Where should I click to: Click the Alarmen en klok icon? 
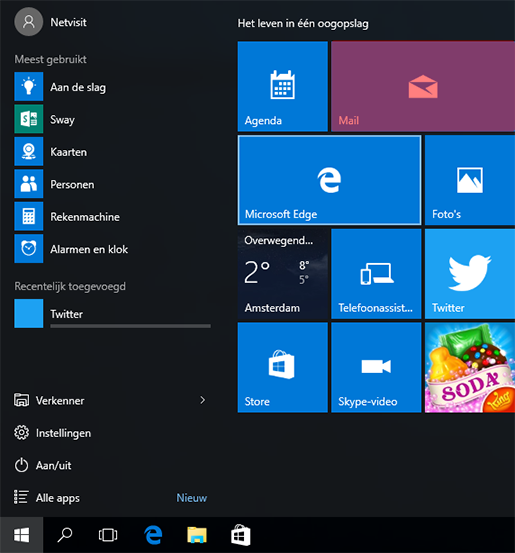[x=29, y=249]
